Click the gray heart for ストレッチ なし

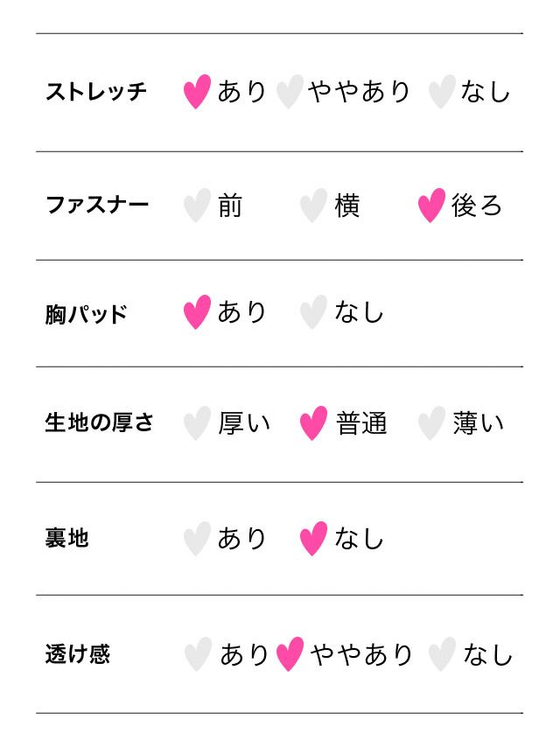click(442, 91)
